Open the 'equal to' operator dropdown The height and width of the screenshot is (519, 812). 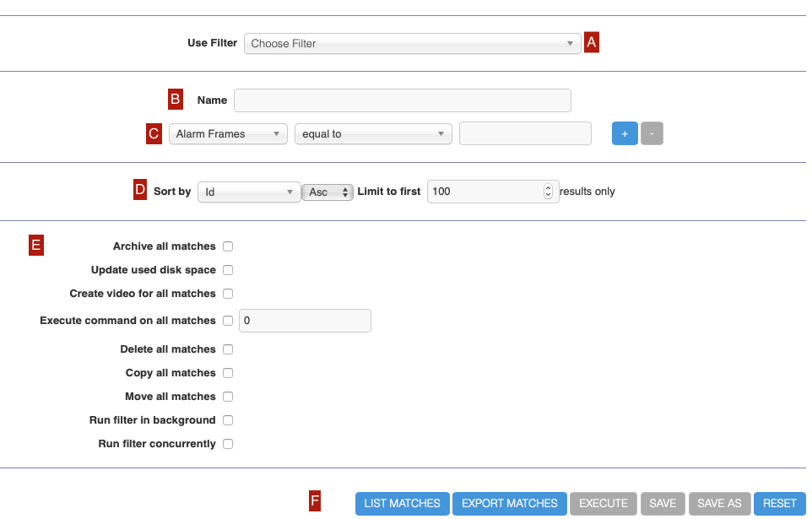373,133
